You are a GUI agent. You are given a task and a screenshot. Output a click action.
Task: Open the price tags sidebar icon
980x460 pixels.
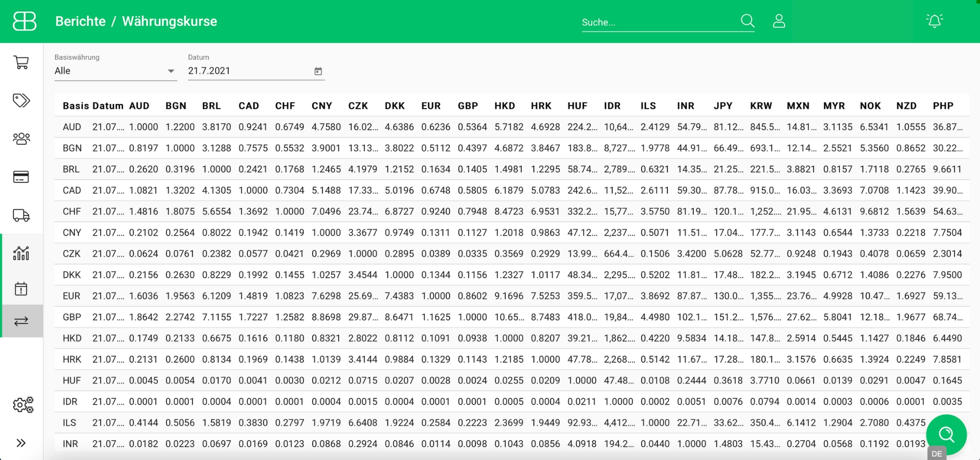21,100
